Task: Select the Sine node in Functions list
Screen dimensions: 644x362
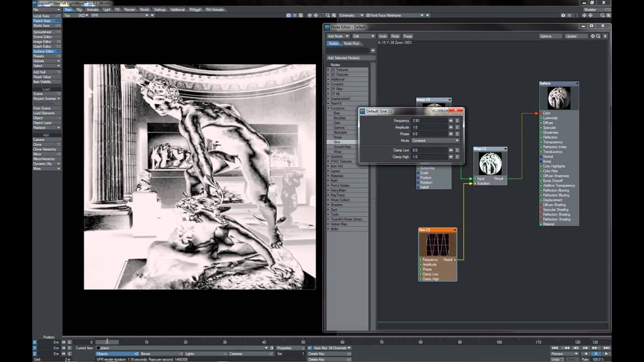Action: [x=337, y=142]
